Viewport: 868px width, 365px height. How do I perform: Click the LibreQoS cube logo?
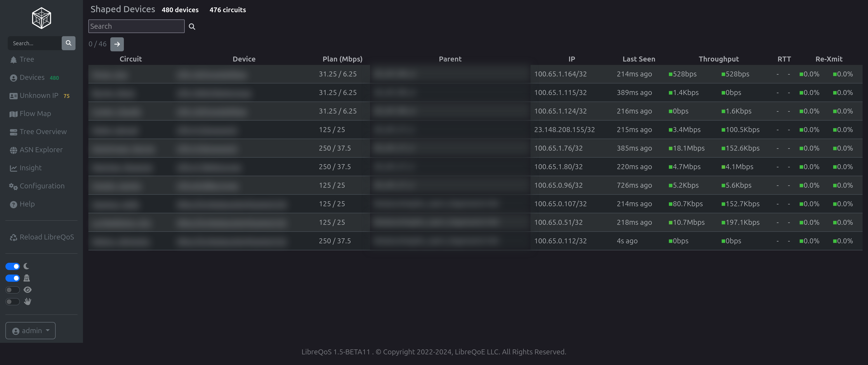click(x=41, y=18)
